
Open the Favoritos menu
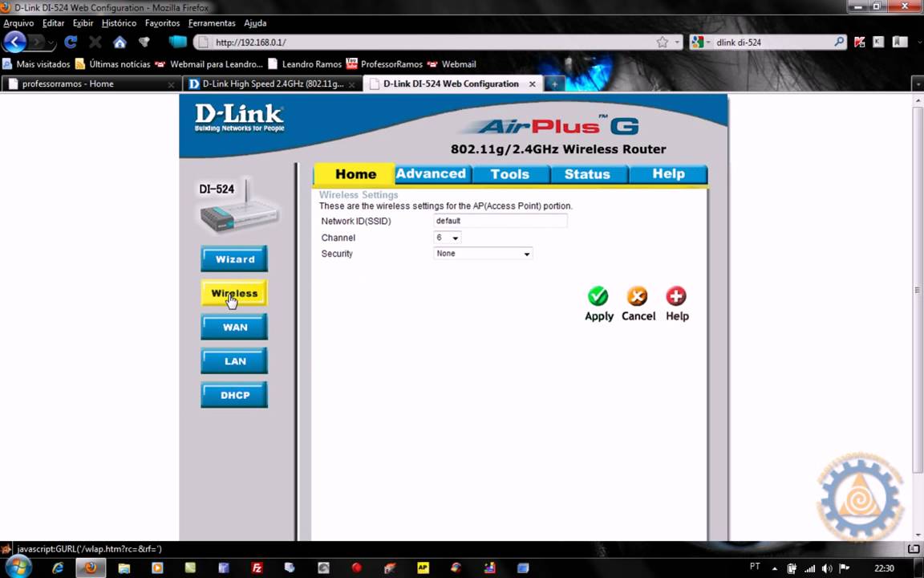[162, 23]
